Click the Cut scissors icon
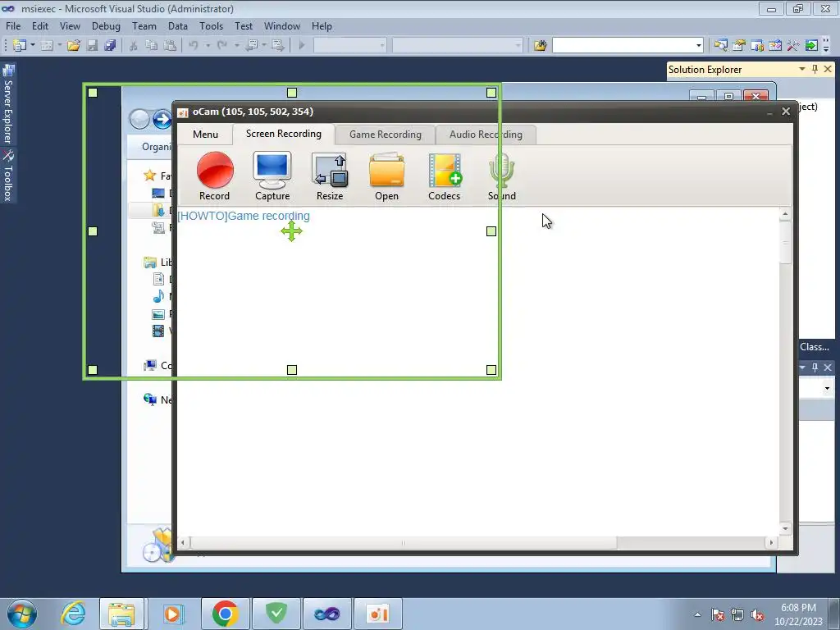This screenshot has height=630, width=840. (134, 46)
